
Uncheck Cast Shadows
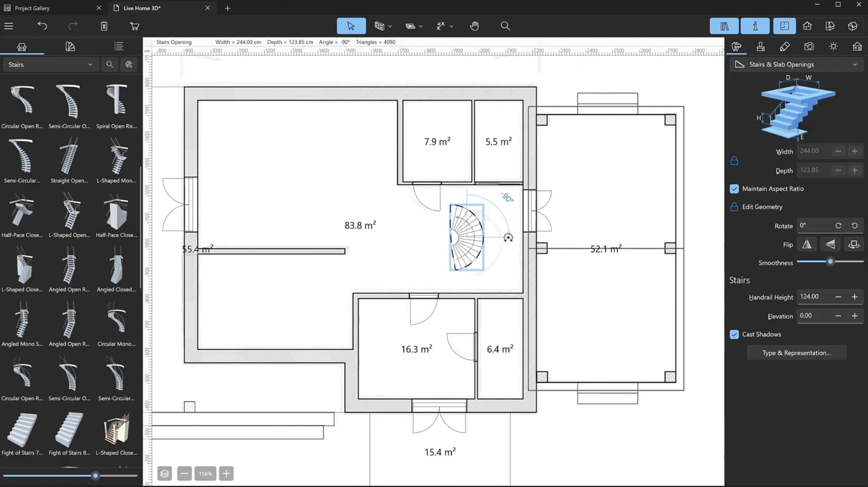click(734, 334)
